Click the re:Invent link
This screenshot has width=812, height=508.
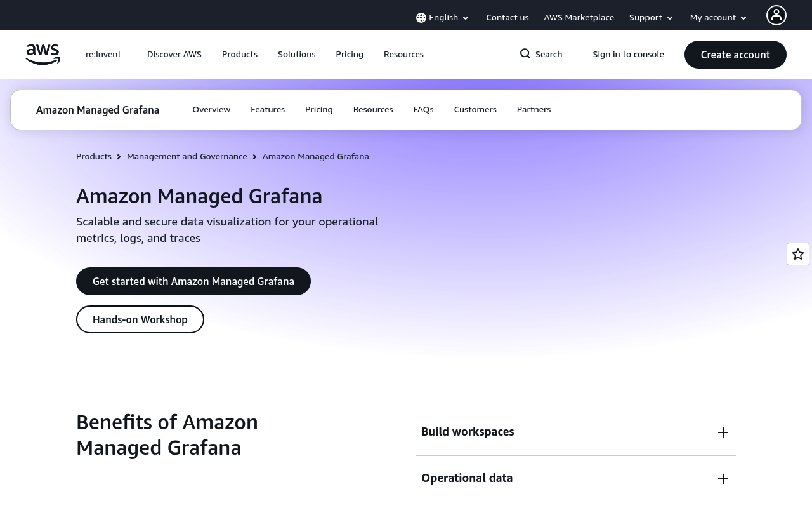[103, 55]
